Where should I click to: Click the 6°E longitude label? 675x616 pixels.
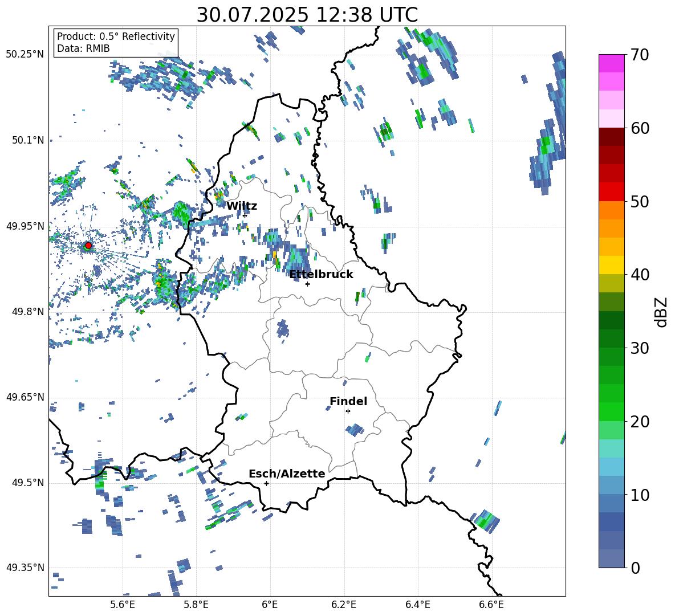click(270, 605)
